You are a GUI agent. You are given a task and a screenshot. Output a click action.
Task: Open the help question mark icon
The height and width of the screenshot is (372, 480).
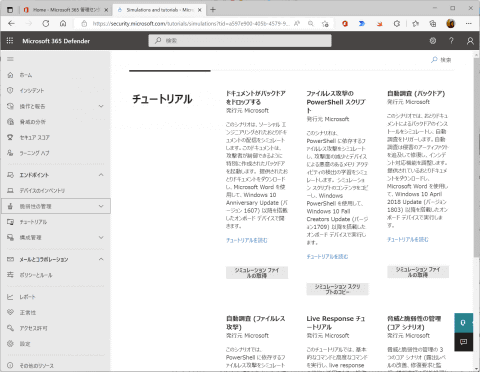pyautogui.click(x=451, y=41)
